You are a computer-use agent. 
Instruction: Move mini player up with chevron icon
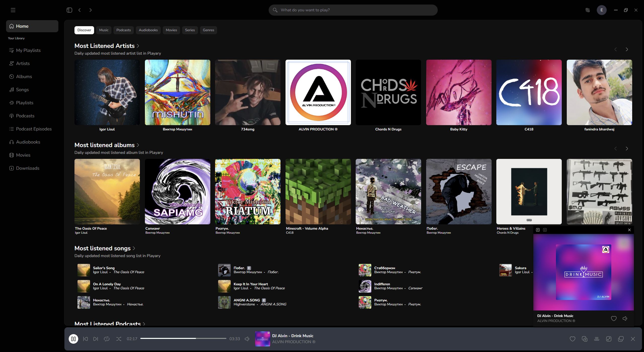click(538, 230)
